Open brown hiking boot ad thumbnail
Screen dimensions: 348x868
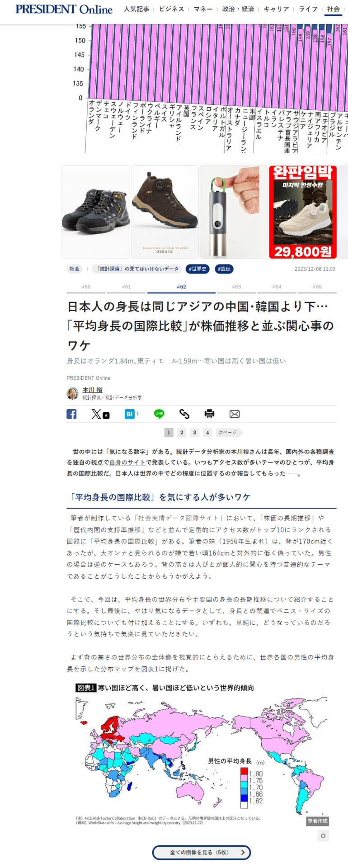coord(165,212)
